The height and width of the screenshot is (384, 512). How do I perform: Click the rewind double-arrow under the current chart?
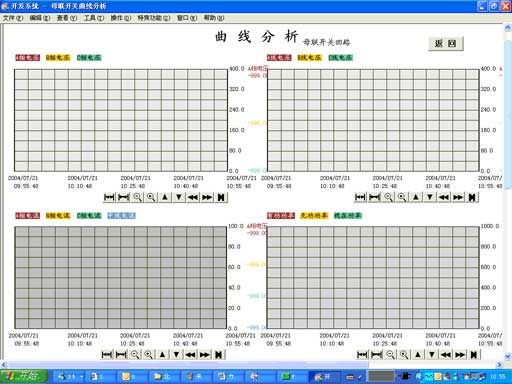191,355
